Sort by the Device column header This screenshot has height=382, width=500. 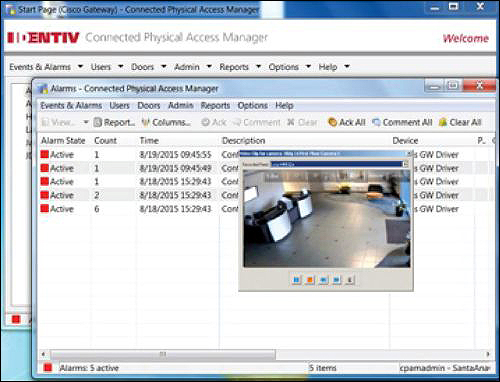[405, 141]
